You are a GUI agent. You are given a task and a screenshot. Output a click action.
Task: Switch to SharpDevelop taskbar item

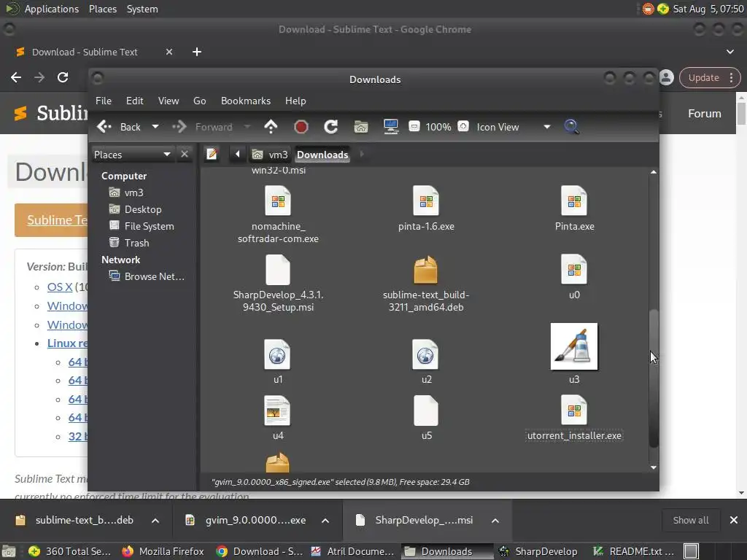pyautogui.click(x=538, y=551)
